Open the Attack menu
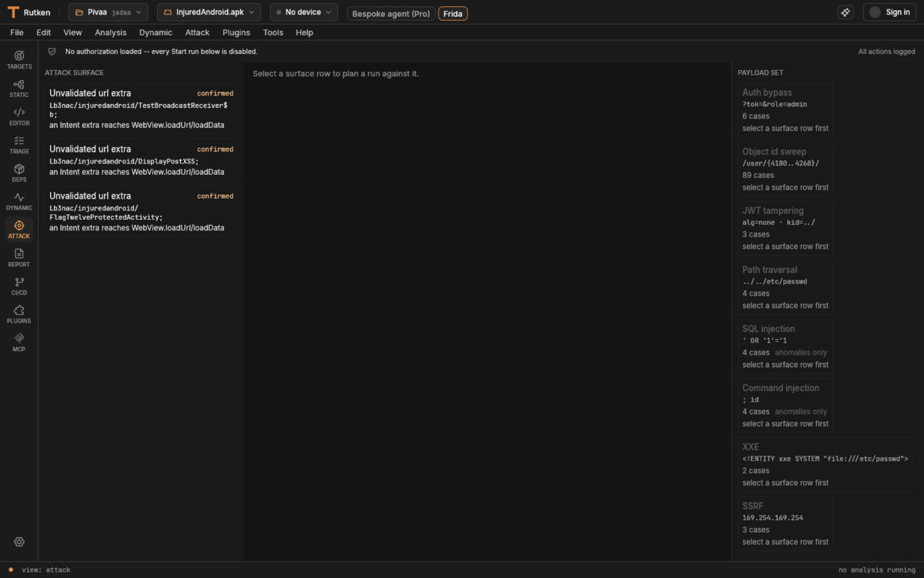 [197, 32]
